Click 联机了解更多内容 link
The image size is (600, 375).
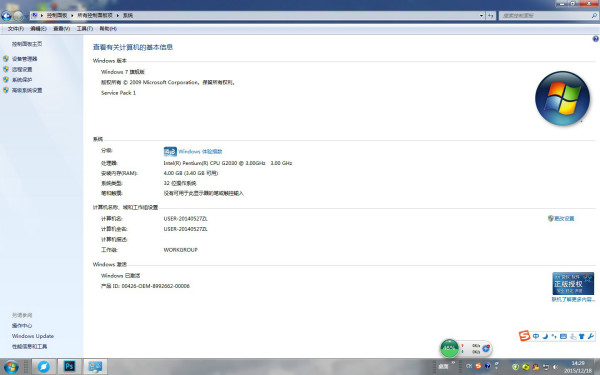(x=573, y=300)
